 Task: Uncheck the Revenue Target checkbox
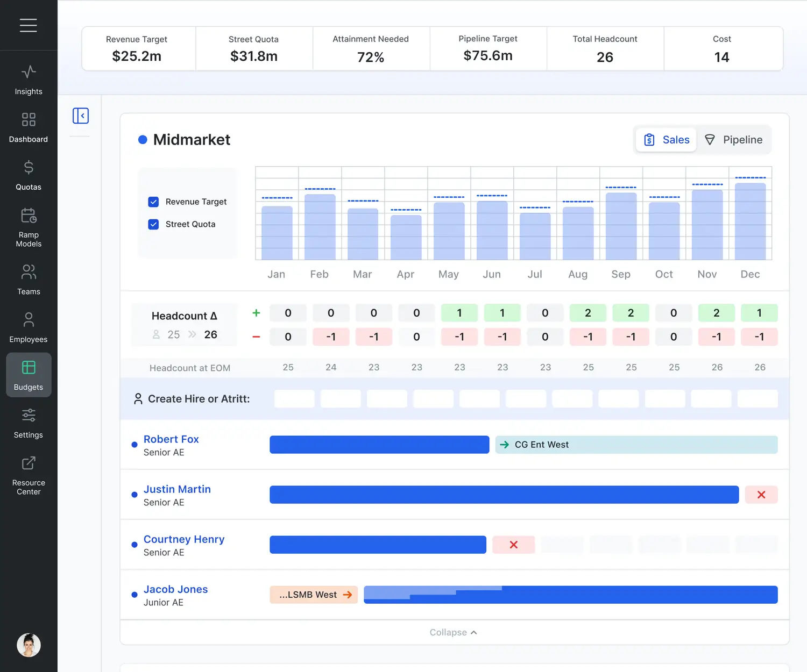pyautogui.click(x=153, y=202)
